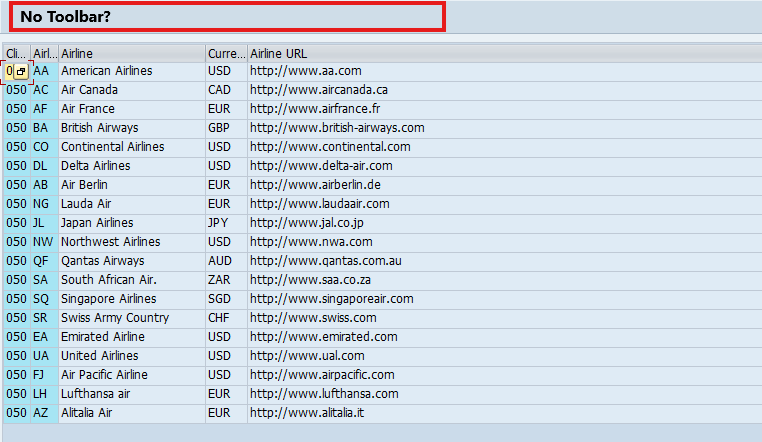The height and width of the screenshot is (442, 762).
Task: Select the http://www.jal.co.jp URL cell
Action: (504, 222)
